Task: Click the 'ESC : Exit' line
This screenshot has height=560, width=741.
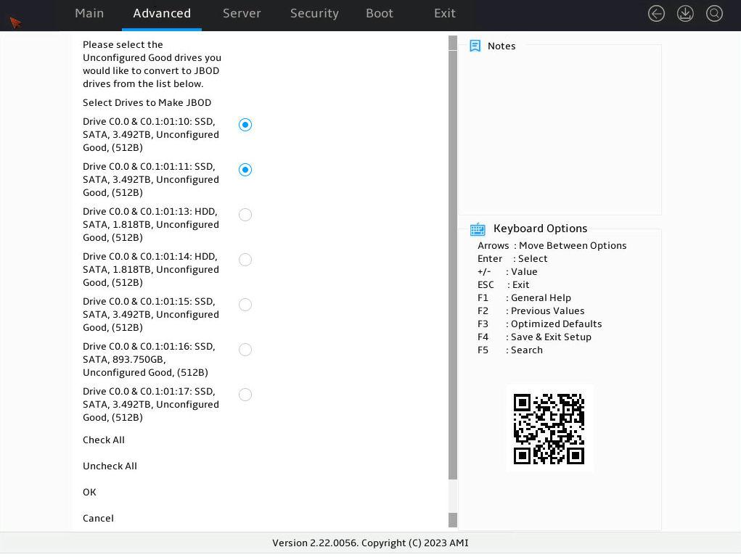Action: pyautogui.click(x=503, y=285)
